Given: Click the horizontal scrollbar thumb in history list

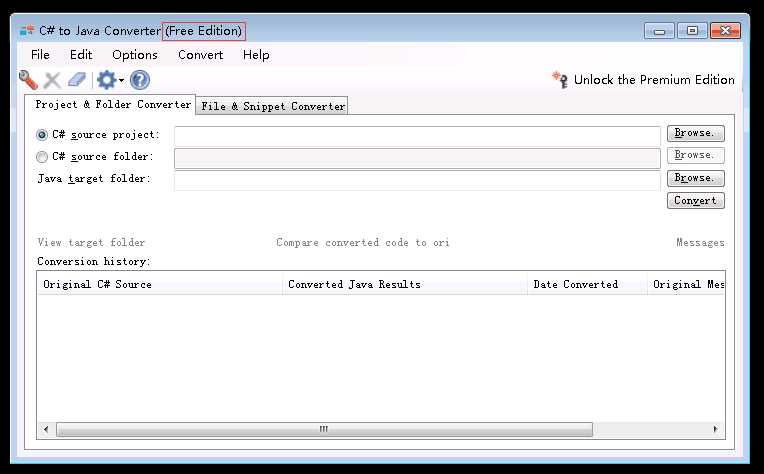Looking at the screenshot, I should point(325,429).
